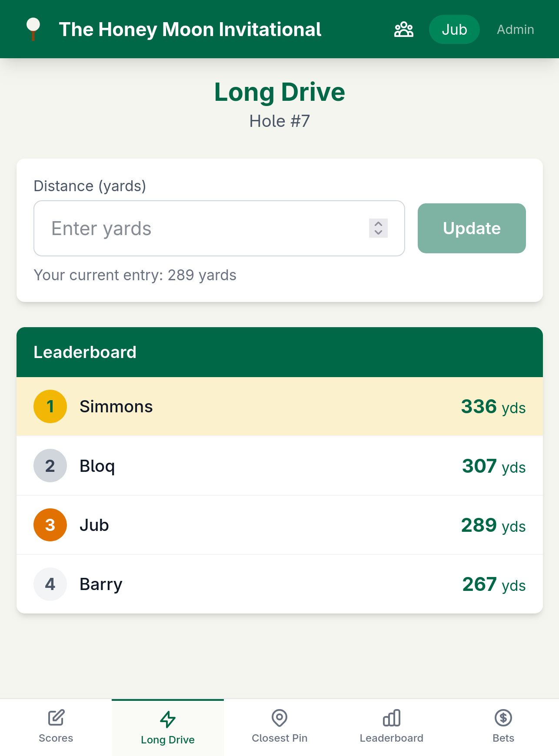Click the gold first-place rank badge

50,406
